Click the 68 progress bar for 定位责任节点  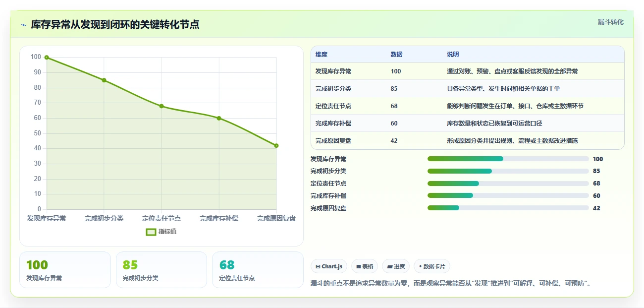[x=508, y=184]
